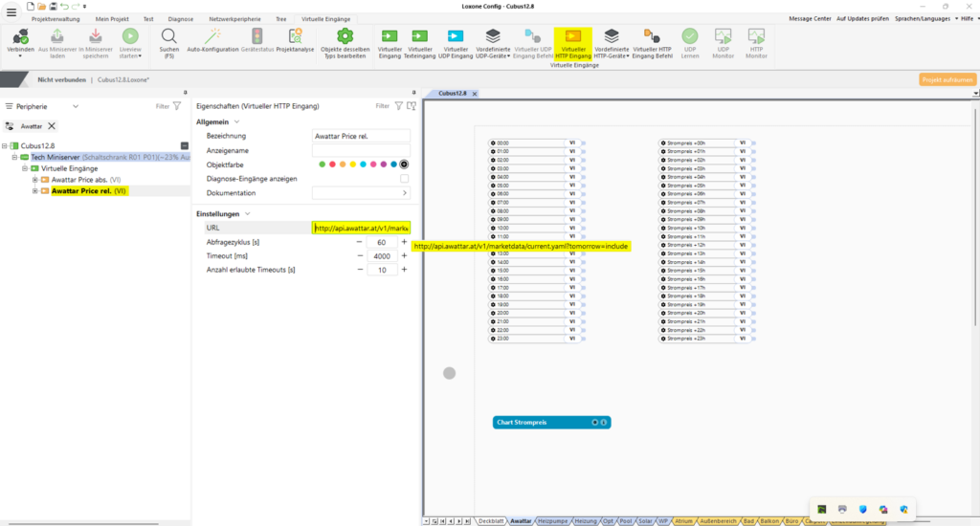Expand Awattar Price abs. tree node
The image size is (980, 526).
[x=35, y=180]
